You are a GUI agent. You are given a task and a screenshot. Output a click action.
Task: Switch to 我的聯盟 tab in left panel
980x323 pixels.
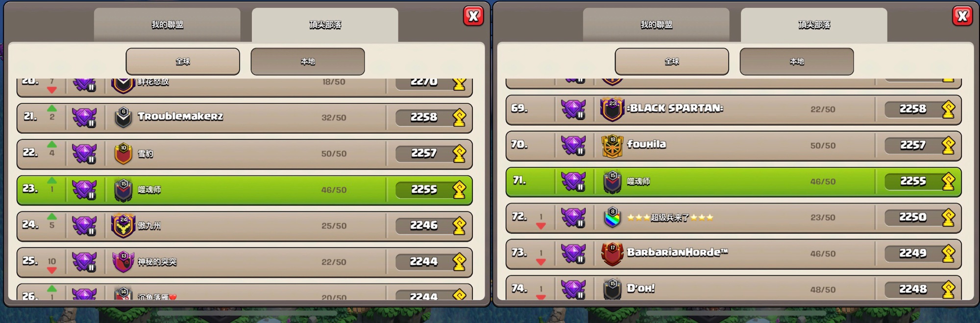(x=167, y=24)
